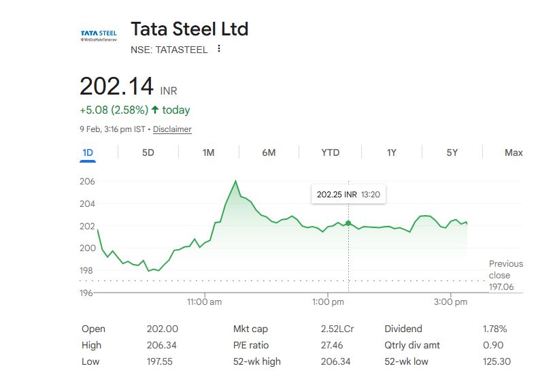This screenshot has height=392, width=536.
Task: Click the Previous close label
Action: coord(505,269)
